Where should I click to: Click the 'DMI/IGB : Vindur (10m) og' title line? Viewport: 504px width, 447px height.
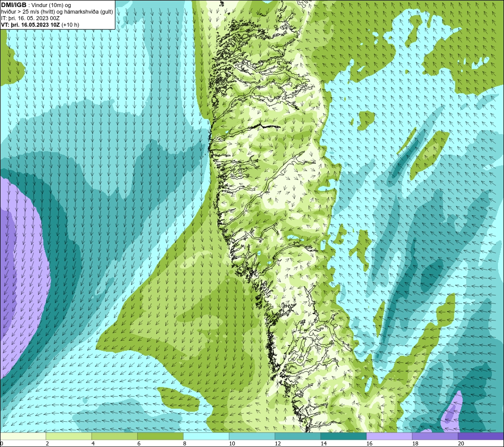tap(36, 5)
